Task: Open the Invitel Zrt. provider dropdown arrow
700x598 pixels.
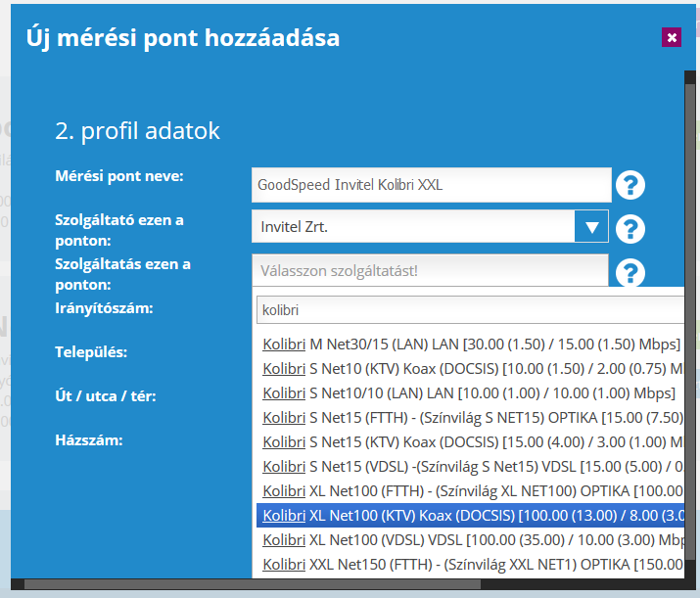Action: (591, 227)
